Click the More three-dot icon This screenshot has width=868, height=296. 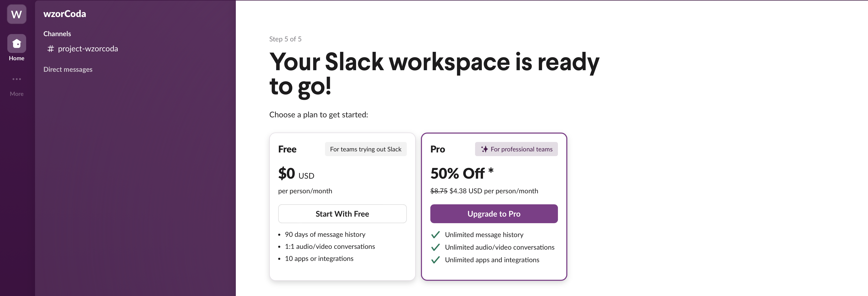click(x=16, y=79)
